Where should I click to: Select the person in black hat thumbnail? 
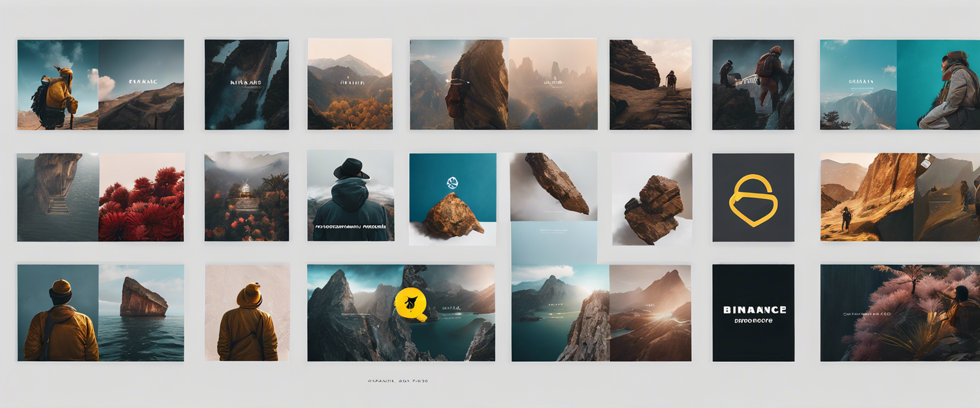350,196
